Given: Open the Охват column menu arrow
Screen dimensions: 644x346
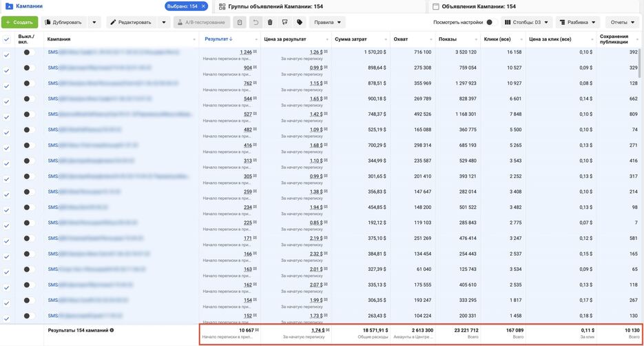Looking at the screenshot, I should coord(431,40).
